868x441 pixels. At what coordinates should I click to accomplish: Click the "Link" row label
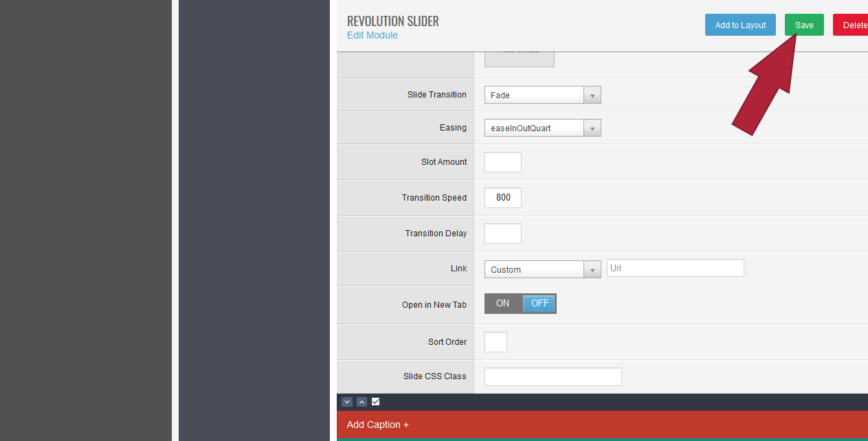(x=459, y=269)
